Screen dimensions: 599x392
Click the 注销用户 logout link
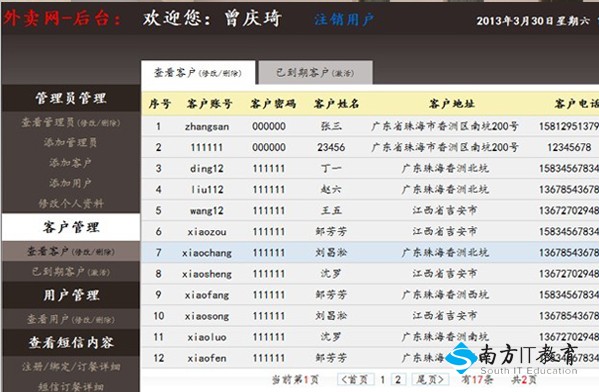(344, 19)
